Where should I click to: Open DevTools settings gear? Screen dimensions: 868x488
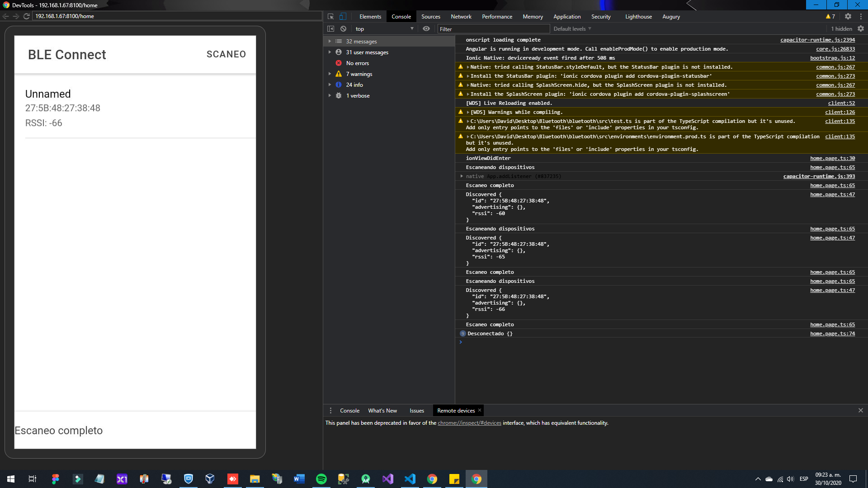click(848, 16)
